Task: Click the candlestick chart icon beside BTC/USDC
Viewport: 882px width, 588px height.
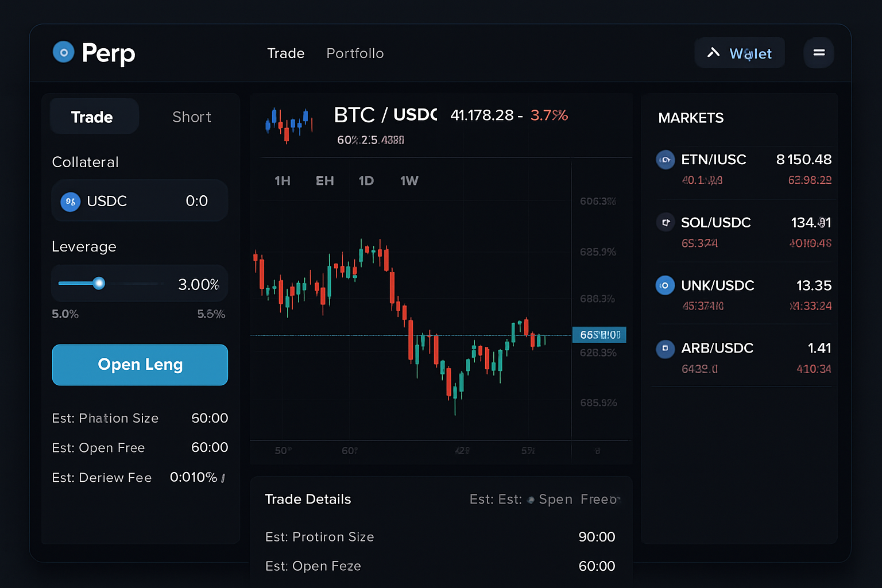Action: click(289, 123)
